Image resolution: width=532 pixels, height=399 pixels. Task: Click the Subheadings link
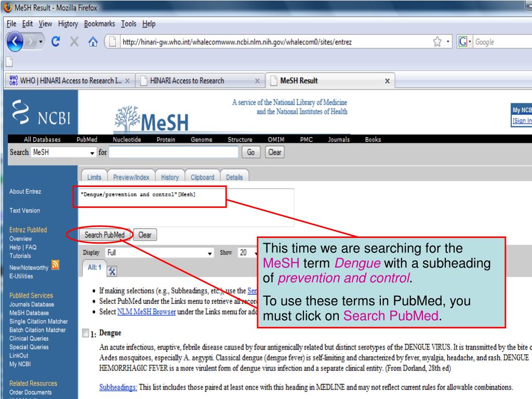(x=118, y=387)
